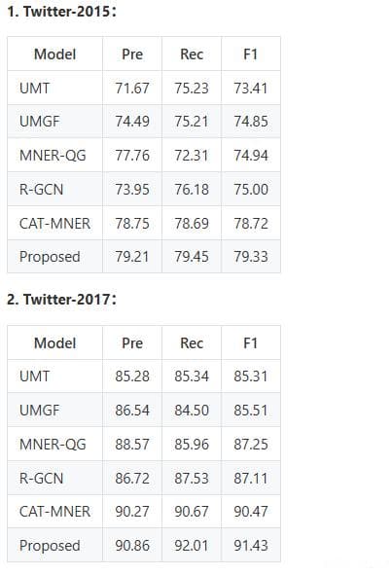Select the Model header in Twitter-2015 table

pyautogui.click(x=54, y=54)
